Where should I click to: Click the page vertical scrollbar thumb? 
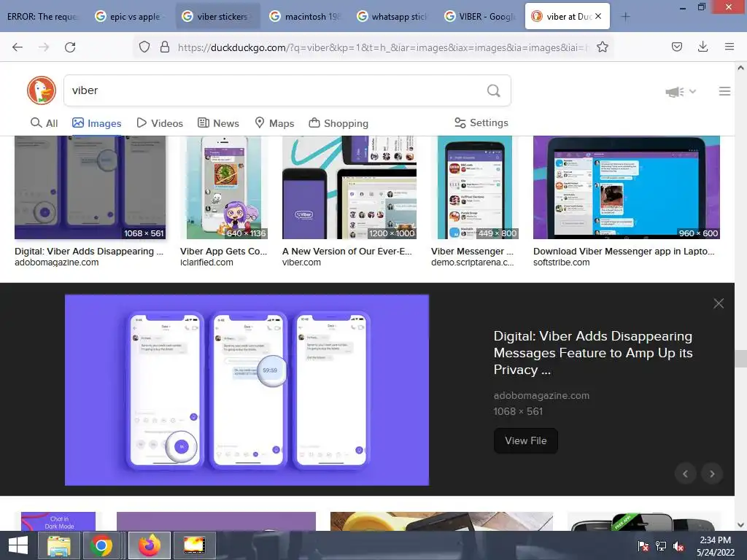click(x=740, y=359)
